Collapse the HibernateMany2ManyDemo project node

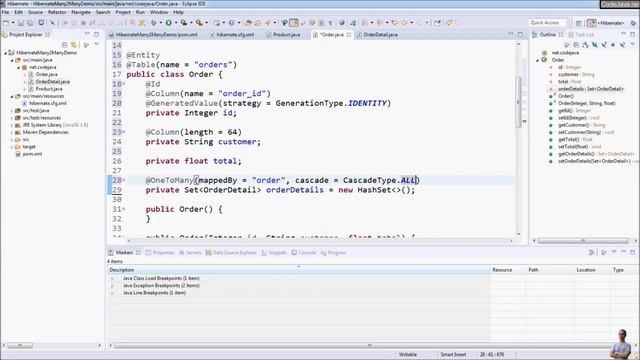click(5, 53)
